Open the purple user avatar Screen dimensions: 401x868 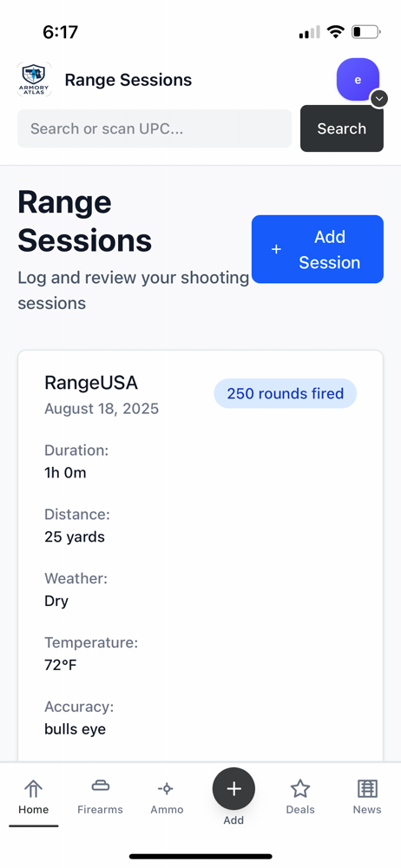(x=358, y=80)
